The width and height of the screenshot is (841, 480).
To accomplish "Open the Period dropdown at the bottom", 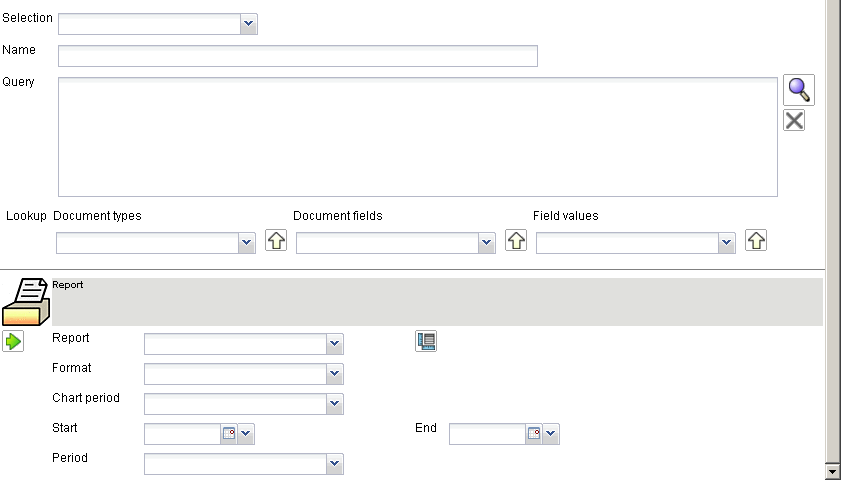I will pyautogui.click(x=335, y=464).
